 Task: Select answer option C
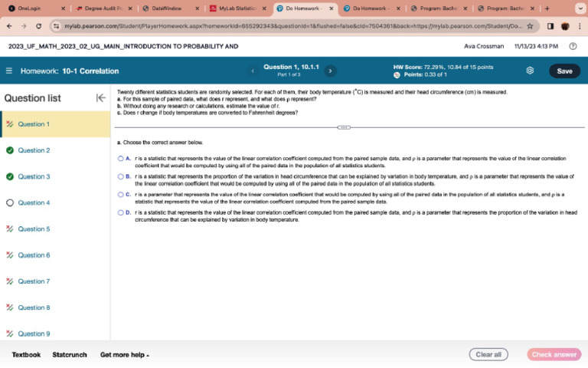[x=121, y=195]
